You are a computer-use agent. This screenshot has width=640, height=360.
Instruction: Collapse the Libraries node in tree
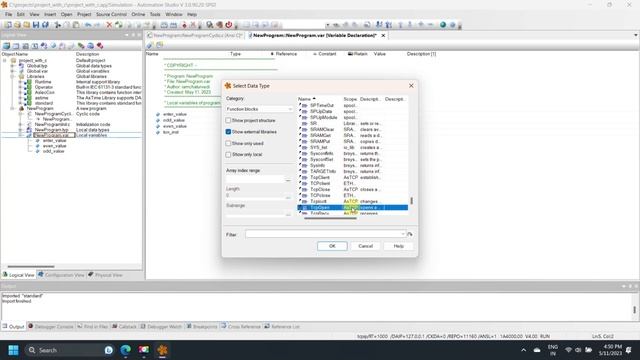(x=12, y=76)
